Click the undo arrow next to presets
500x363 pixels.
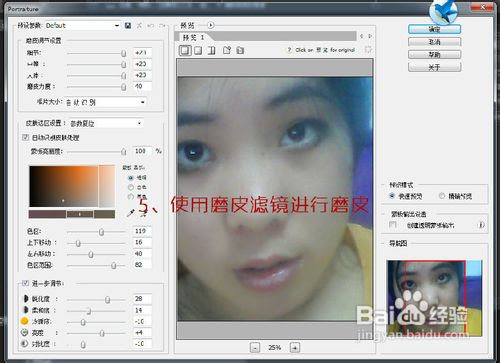(151, 26)
